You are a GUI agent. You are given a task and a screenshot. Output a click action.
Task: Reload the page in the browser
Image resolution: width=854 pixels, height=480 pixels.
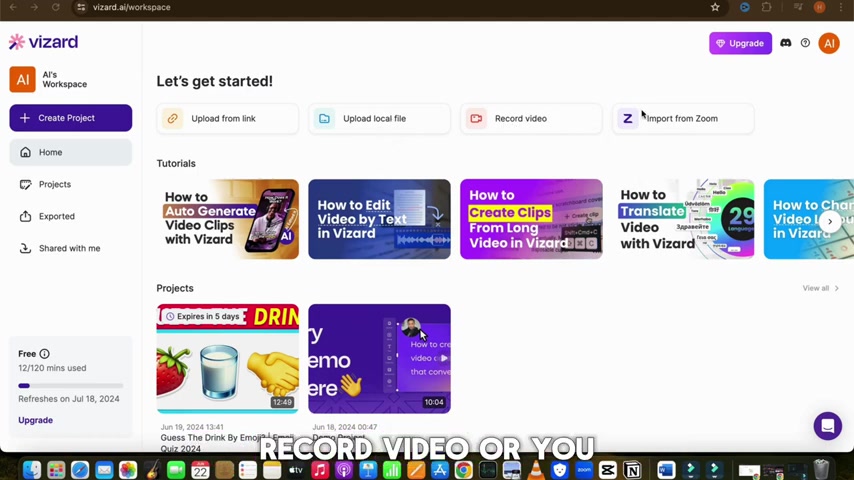(x=56, y=7)
